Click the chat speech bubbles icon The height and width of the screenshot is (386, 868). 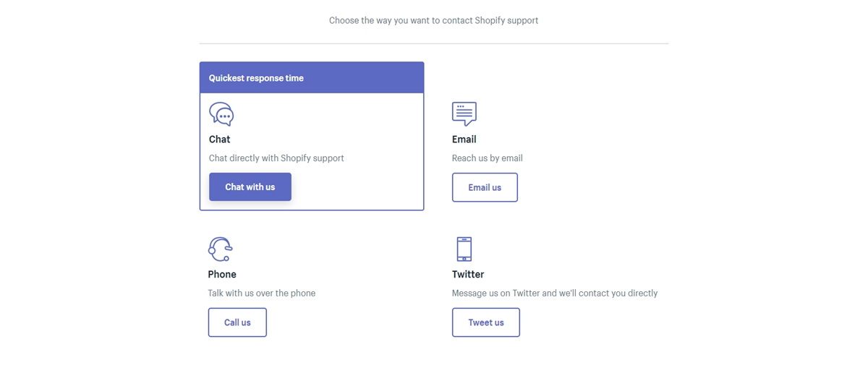pyautogui.click(x=221, y=114)
